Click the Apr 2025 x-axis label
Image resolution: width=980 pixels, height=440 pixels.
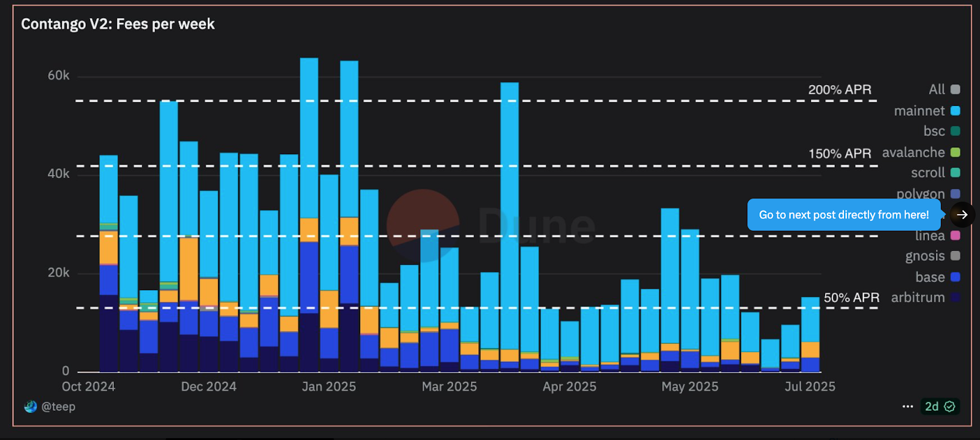tap(569, 386)
